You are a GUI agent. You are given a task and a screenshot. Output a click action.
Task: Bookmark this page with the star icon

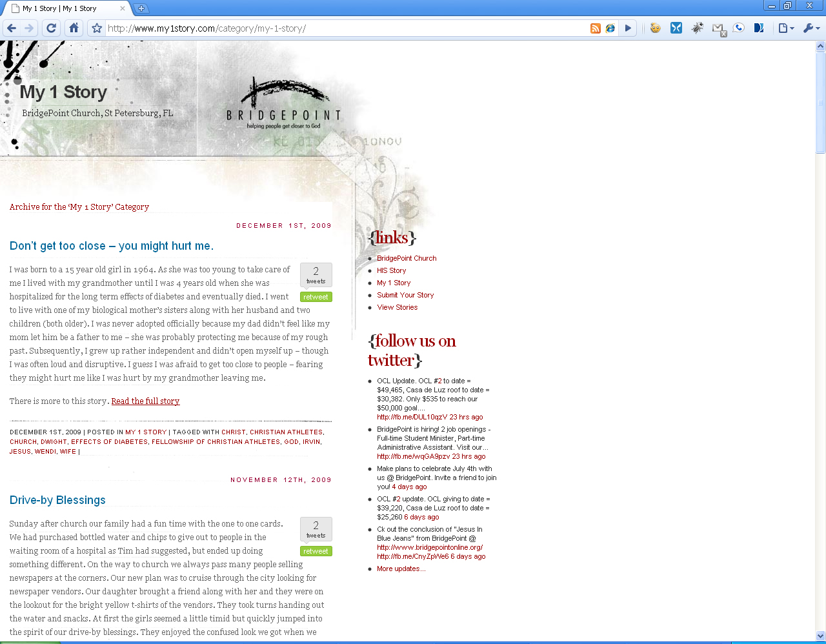click(x=97, y=28)
